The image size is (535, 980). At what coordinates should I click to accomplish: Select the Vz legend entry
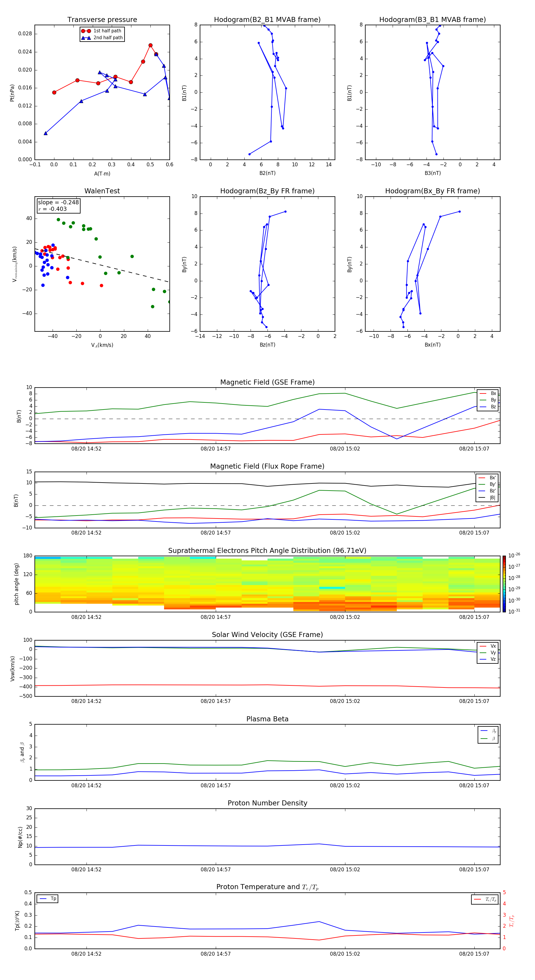[488, 659]
